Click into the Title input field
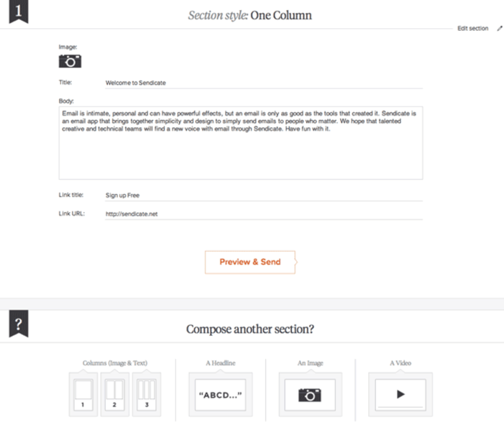 (x=262, y=83)
